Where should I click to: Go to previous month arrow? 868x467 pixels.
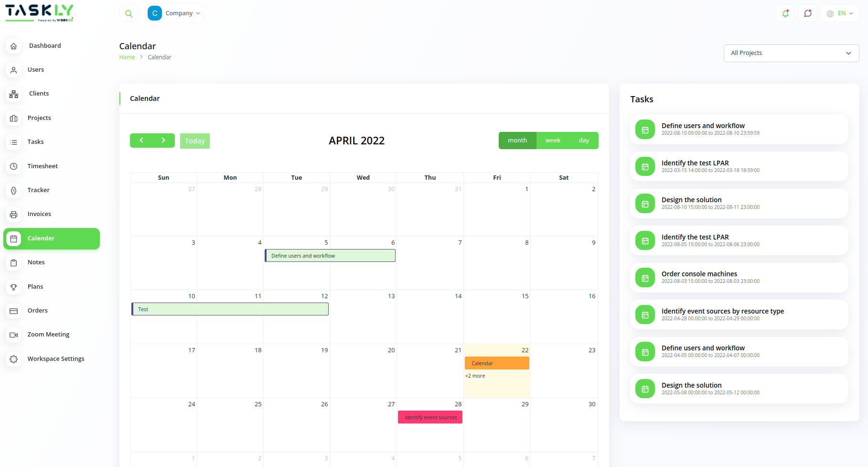click(141, 141)
